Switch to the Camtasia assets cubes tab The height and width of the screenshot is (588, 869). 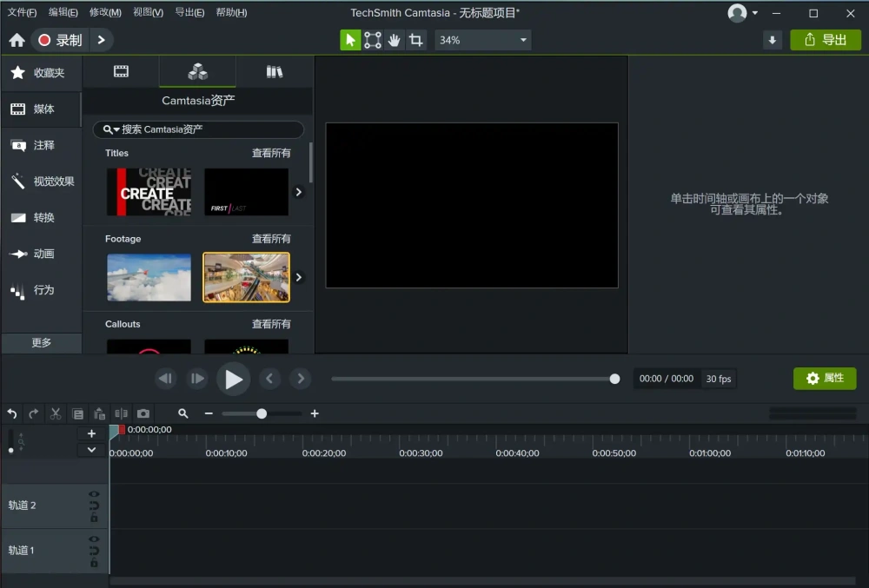197,71
